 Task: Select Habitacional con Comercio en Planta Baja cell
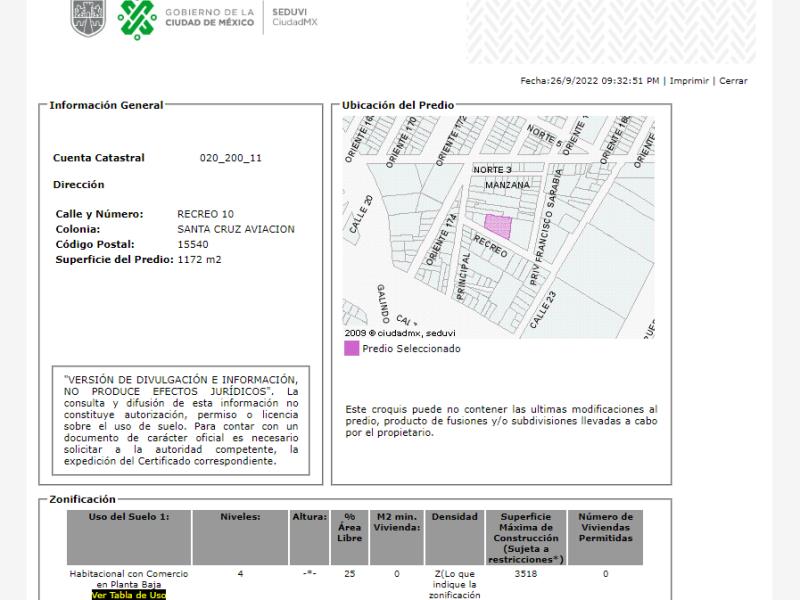click(x=129, y=579)
